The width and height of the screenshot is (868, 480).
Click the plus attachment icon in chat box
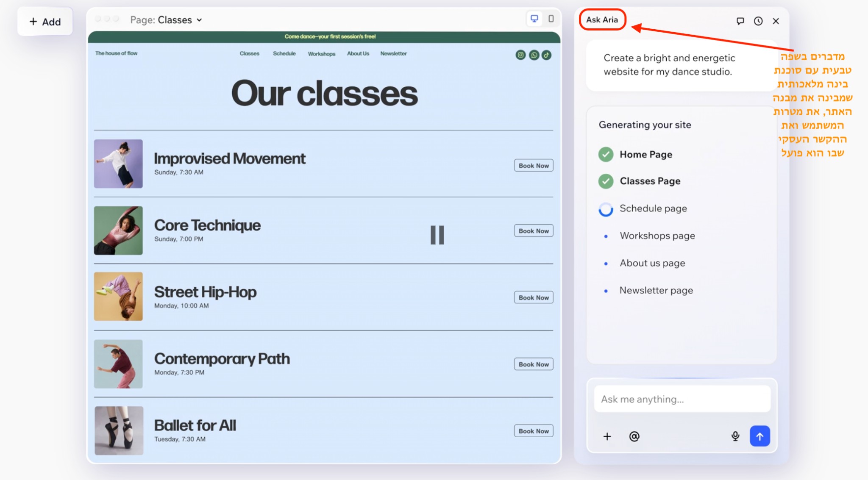point(607,436)
